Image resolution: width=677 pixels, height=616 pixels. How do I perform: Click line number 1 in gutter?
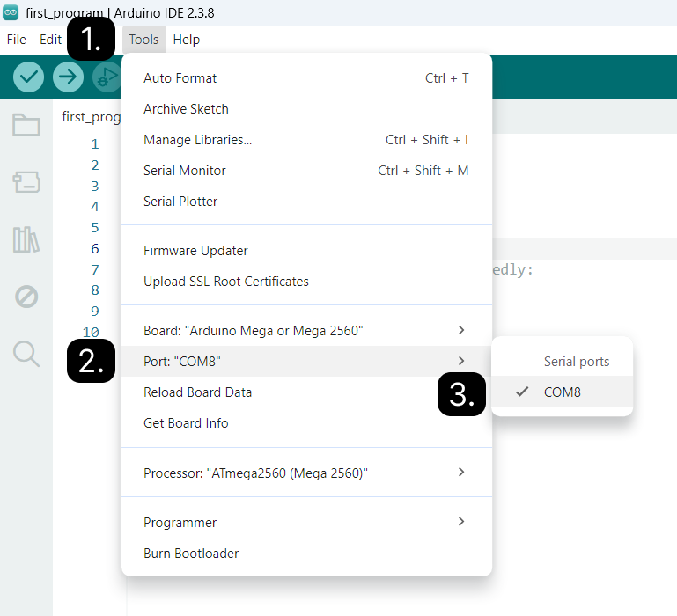pyautogui.click(x=95, y=143)
